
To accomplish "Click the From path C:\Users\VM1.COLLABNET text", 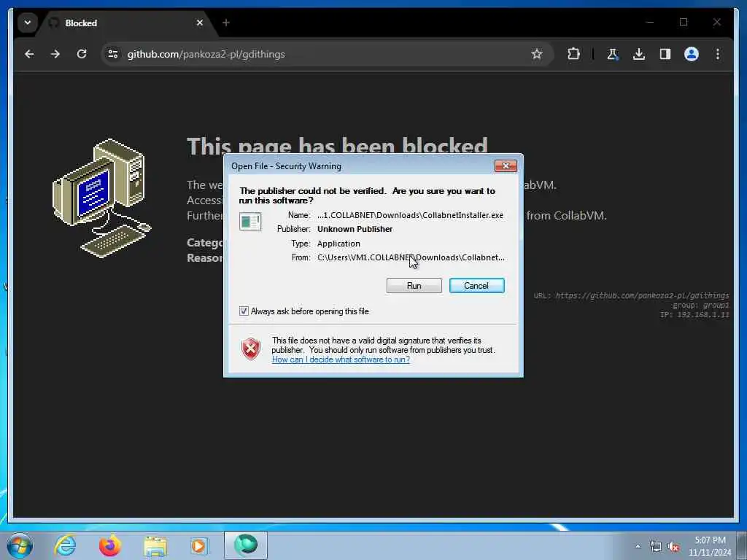I will pyautogui.click(x=411, y=257).
